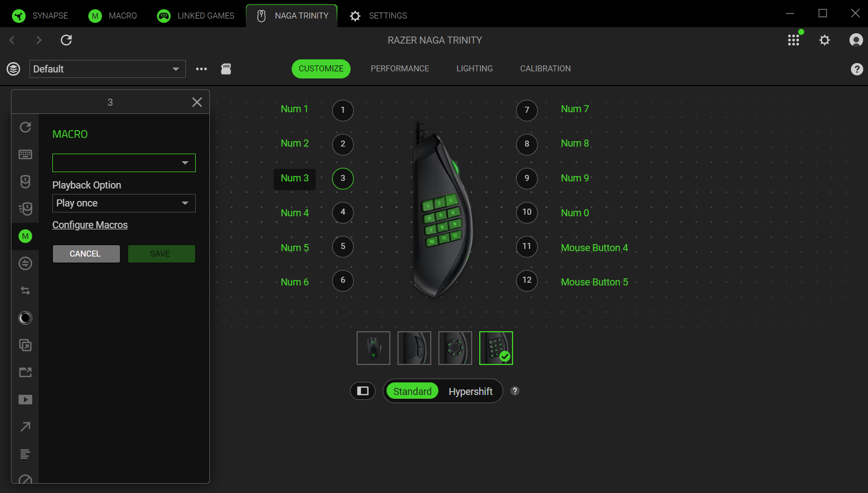Image resolution: width=868 pixels, height=493 pixels.
Task: Open the Keyboard Function sidebar icon
Action: tap(25, 155)
